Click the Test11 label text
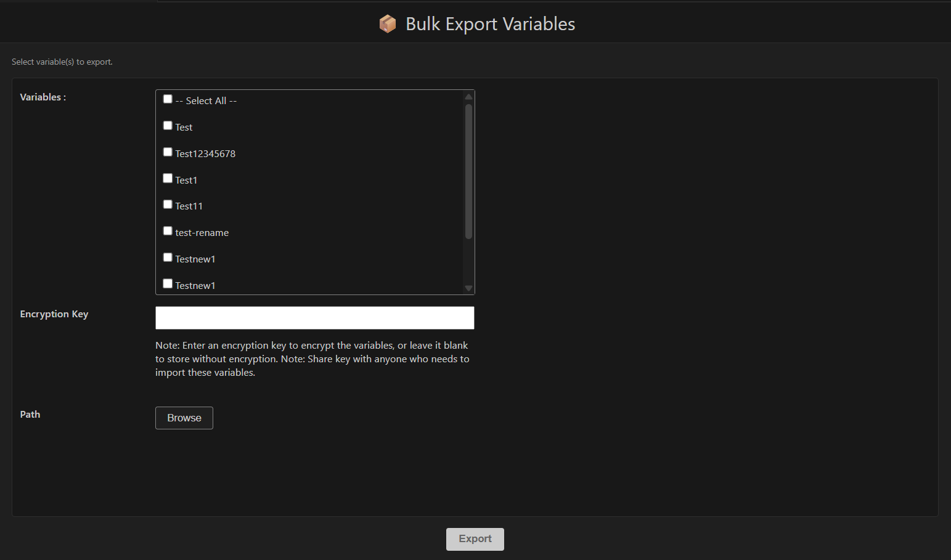Image resolution: width=951 pixels, height=560 pixels. pos(189,206)
